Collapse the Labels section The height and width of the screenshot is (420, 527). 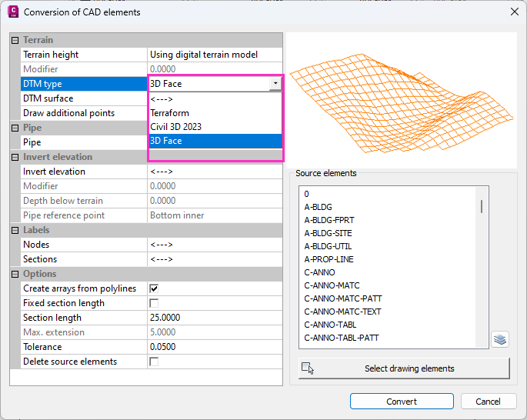point(15,231)
